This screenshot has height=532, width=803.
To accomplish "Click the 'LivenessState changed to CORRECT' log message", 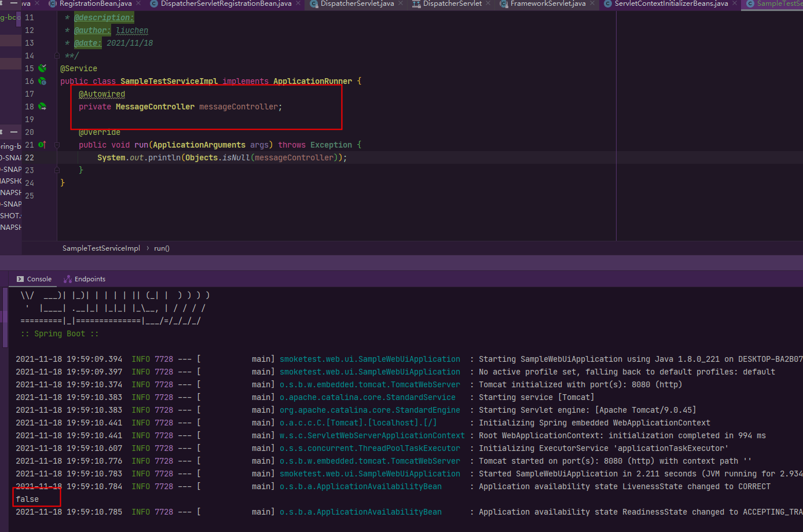I will coord(625,486).
